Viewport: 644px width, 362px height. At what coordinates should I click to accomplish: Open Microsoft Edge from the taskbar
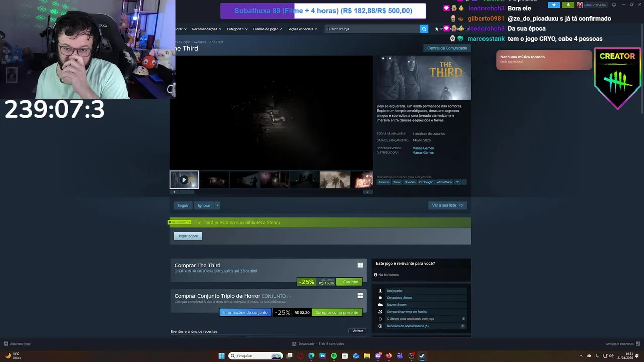[x=311, y=356]
